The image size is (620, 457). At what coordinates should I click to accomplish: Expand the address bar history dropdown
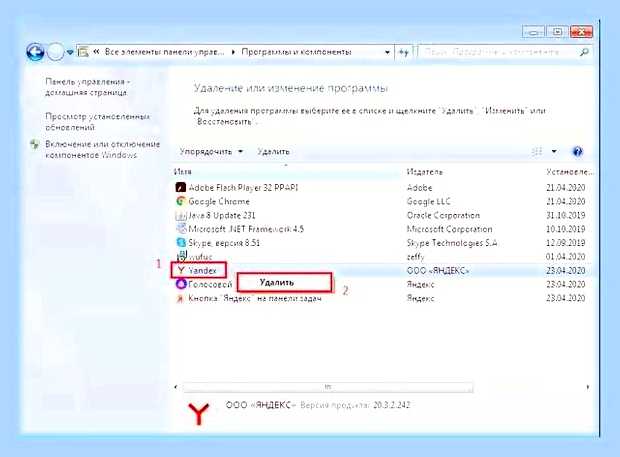pos(388,52)
